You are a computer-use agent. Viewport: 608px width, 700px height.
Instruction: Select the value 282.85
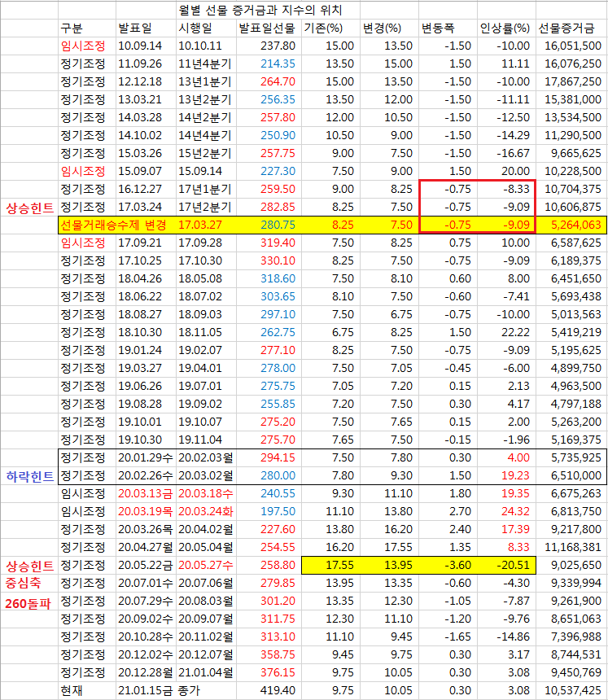coord(278,207)
